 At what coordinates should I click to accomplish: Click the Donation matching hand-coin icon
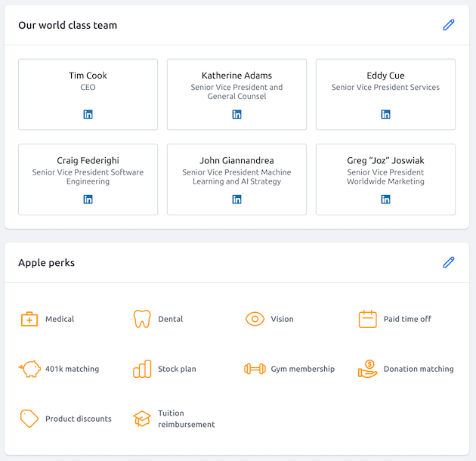[x=368, y=369]
